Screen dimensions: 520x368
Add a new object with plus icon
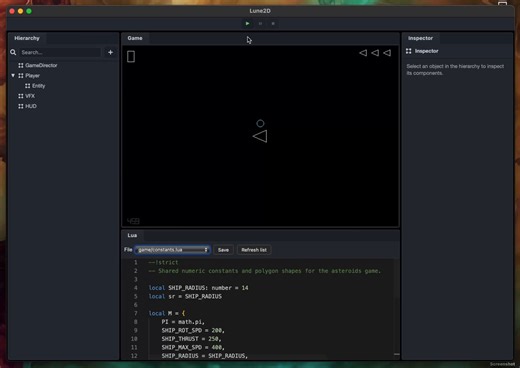(x=110, y=52)
